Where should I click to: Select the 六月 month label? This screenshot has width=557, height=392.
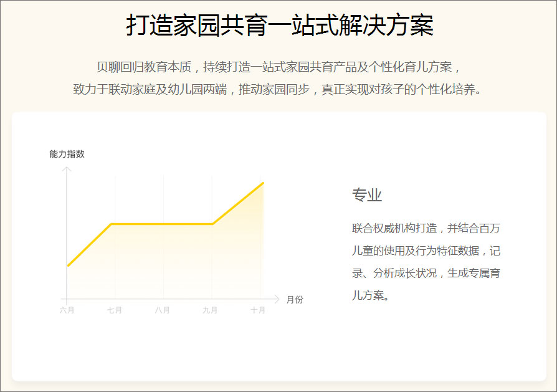click(x=67, y=308)
